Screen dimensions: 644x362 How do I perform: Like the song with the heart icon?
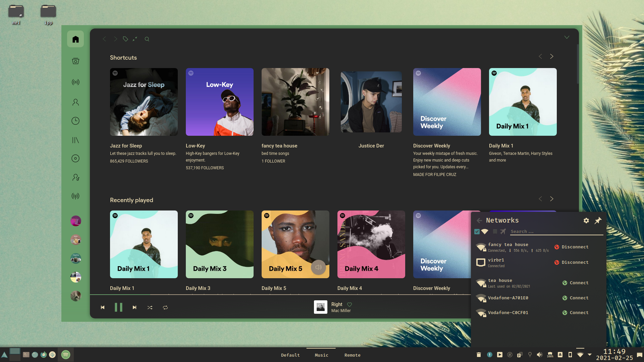coord(350,305)
